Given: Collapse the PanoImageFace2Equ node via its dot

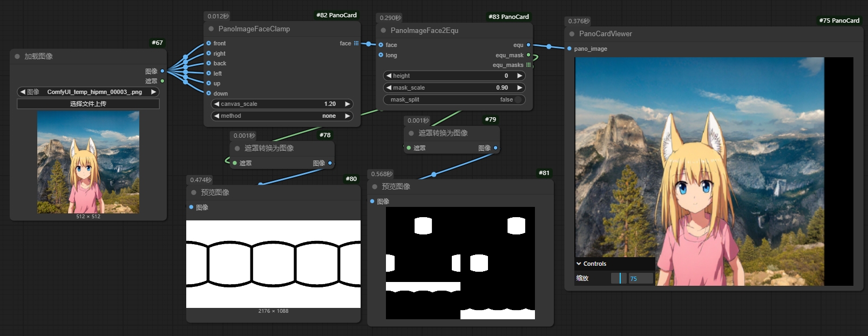Looking at the screenshot, I should pos(383,30).
